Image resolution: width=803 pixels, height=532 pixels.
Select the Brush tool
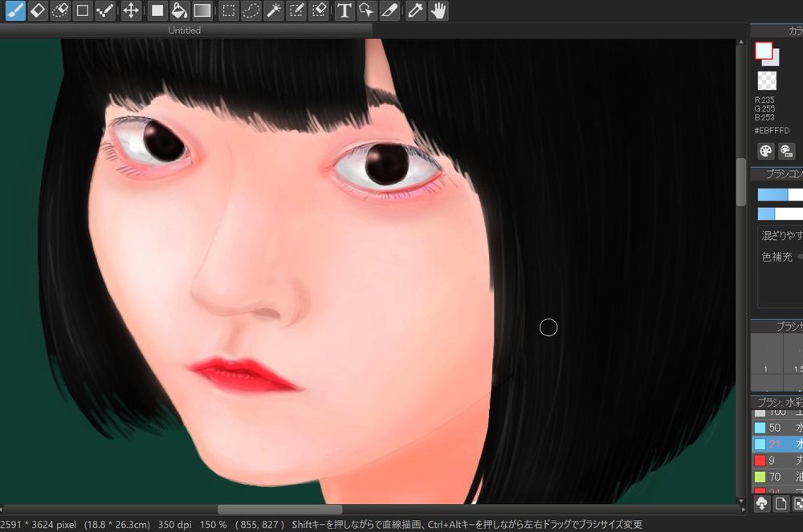pyautogui.click(x=15, y=10)
